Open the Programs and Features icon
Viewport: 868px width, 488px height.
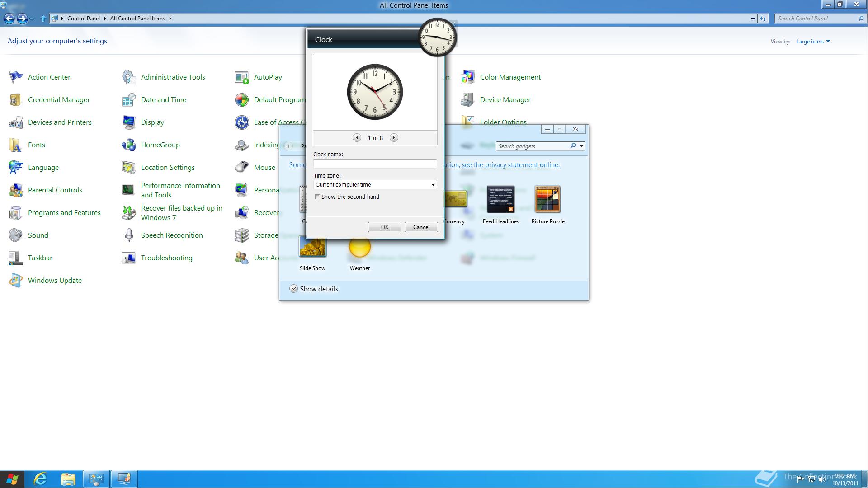pyautogui.click(x=16, y=213)
